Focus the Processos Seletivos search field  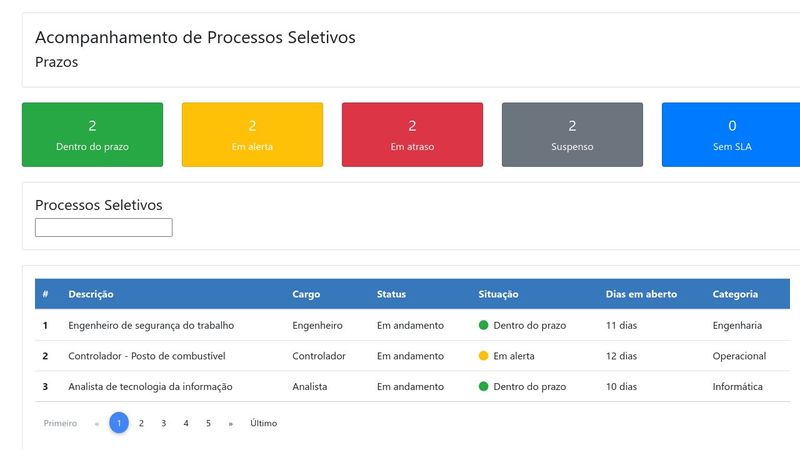(104, 228)
